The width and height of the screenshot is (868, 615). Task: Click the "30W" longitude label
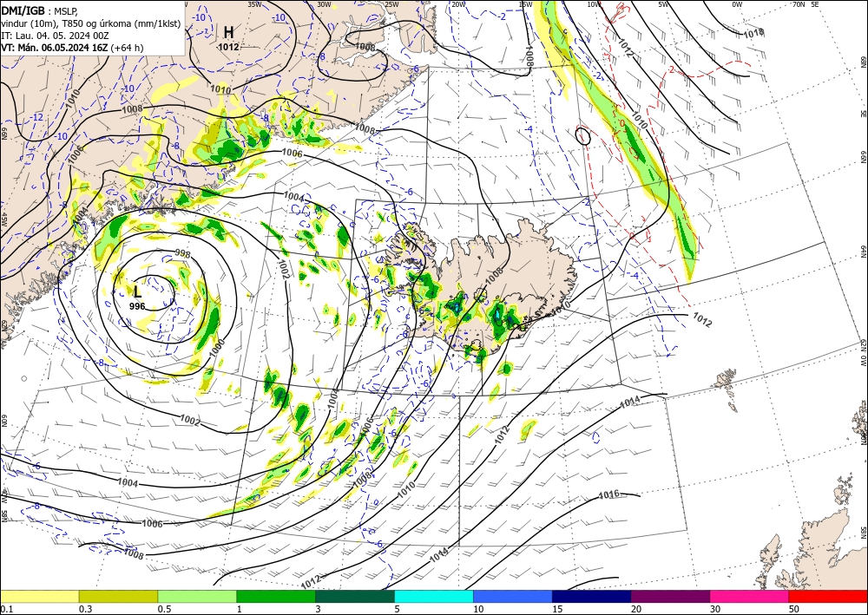pyautogui.click(x=324, y=4)
